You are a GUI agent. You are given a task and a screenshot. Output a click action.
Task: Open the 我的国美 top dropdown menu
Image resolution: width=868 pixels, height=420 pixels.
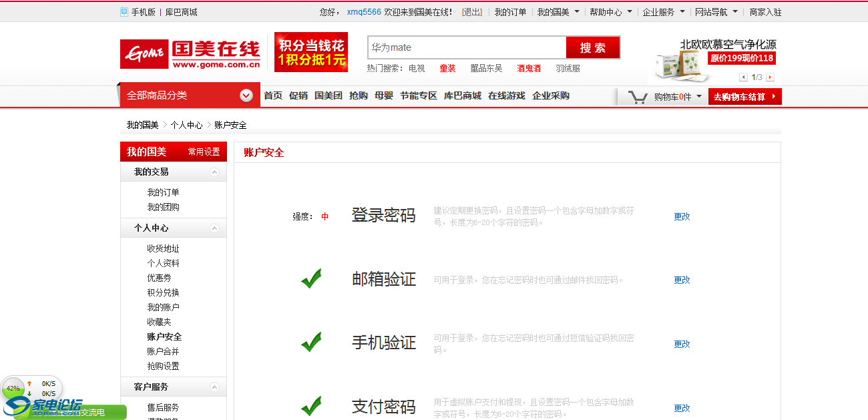[x=558, y=12]
